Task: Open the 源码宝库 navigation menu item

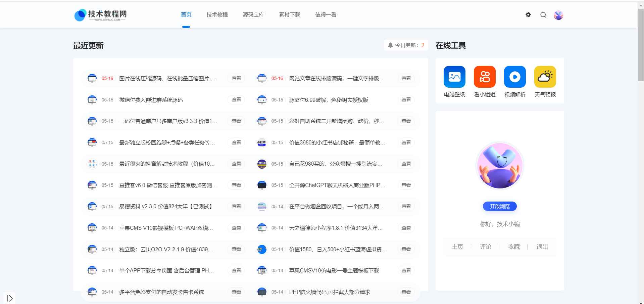Action: tap(253, 15)
